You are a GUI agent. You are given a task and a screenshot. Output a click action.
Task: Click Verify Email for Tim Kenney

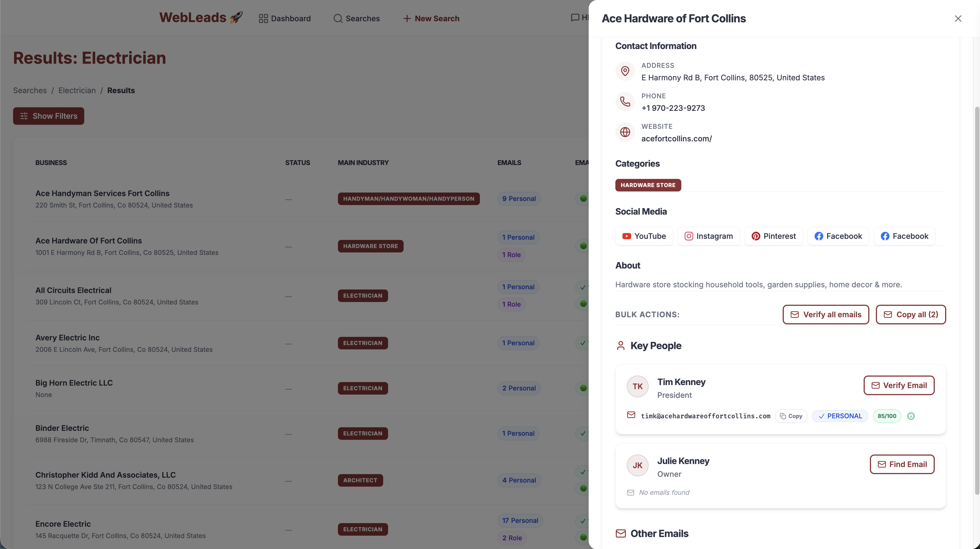pos(899,385)
